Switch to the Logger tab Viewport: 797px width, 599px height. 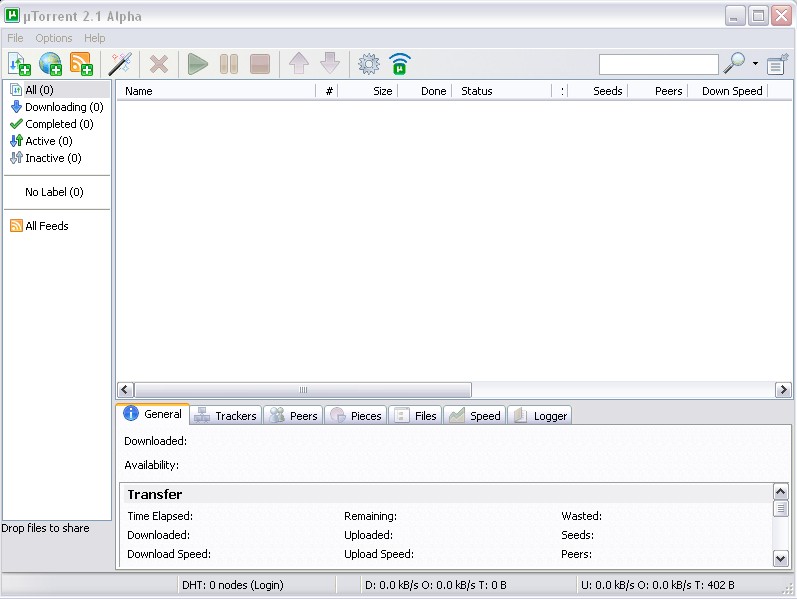(540, 416)
